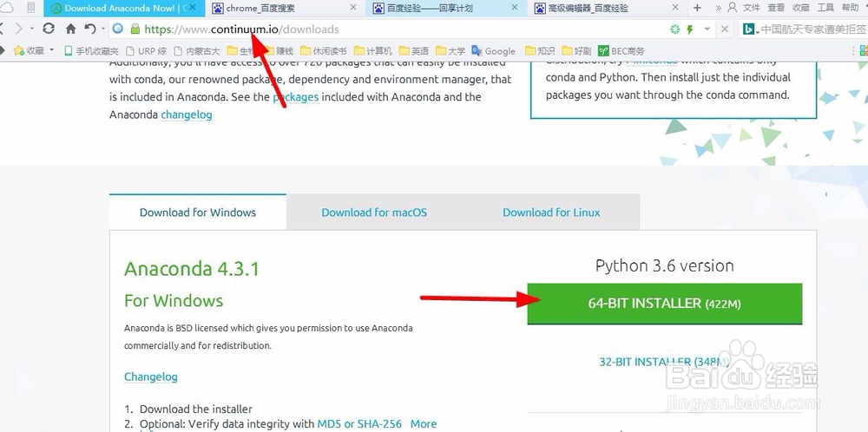Open 好剧 bookmark folder
Image resolution: width=868 pixels, height=432 pixels.
point(577,51)
